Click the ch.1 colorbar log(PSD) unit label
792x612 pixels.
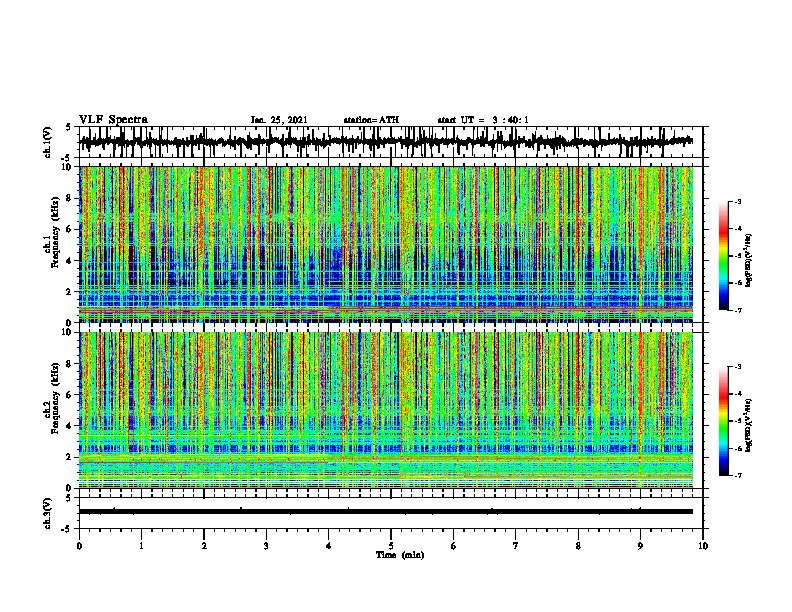[749, 261]
